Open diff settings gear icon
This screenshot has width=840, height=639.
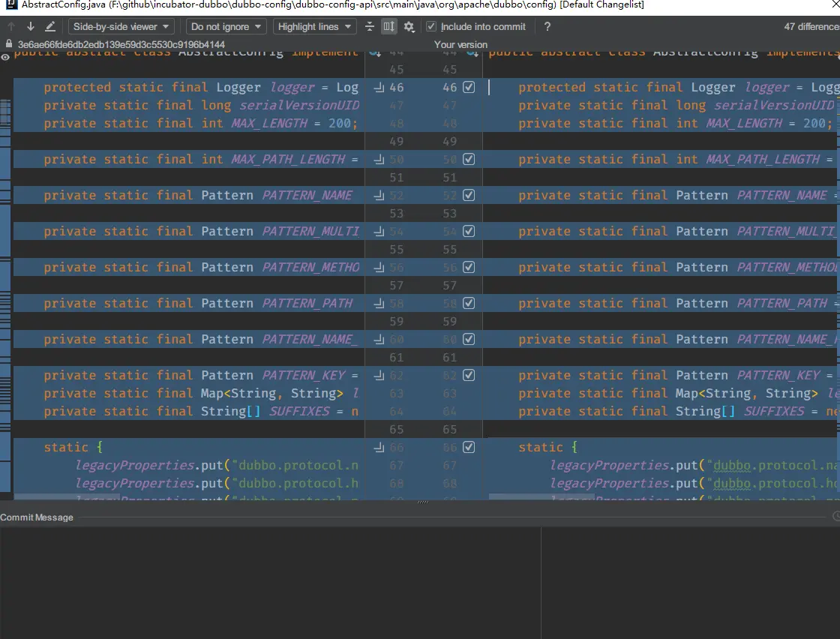(409, 27)
